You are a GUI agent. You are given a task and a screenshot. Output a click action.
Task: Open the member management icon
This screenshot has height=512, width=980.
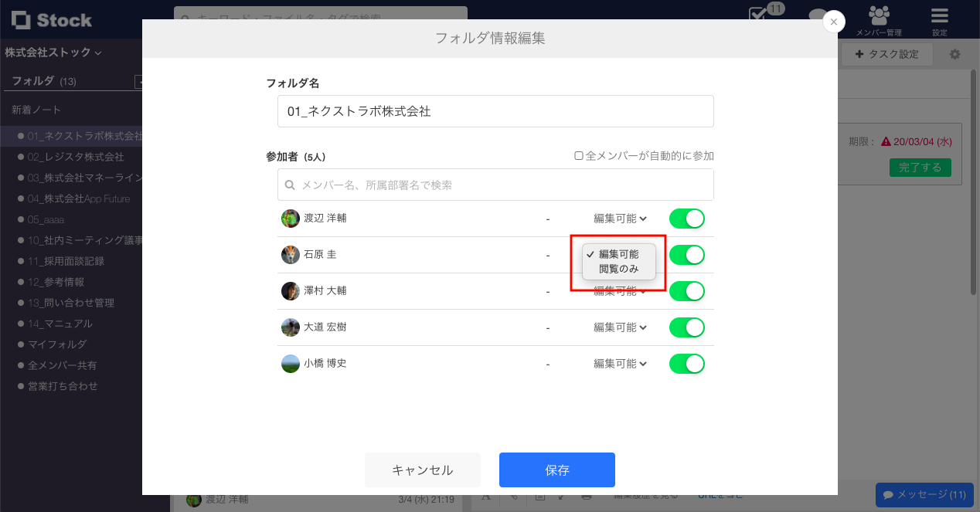[878, 19]
